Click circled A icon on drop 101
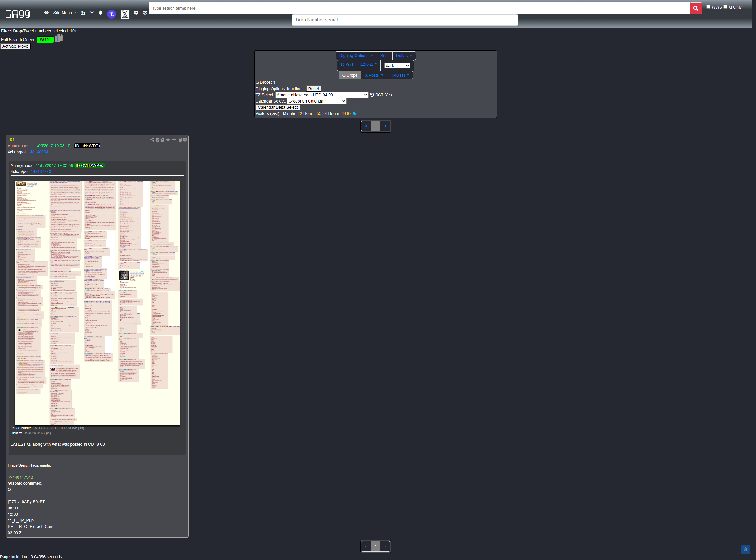The image size is (756, 560). point(185,139)
